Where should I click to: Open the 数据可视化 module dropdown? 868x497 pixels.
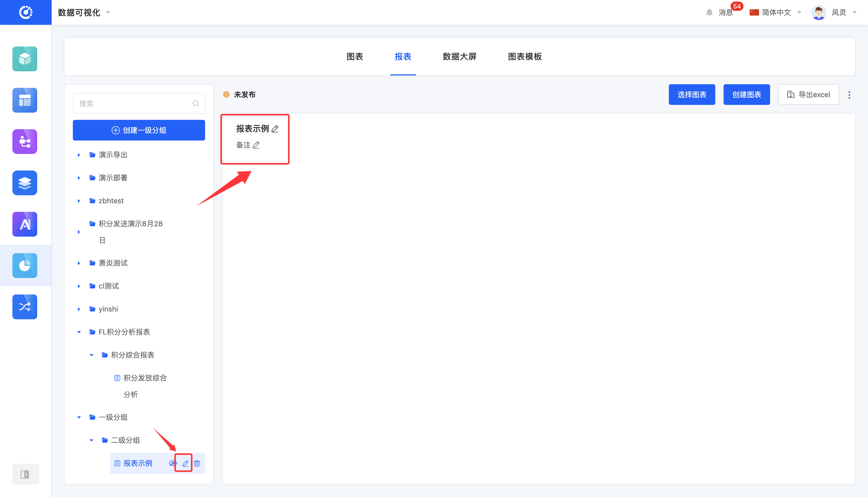(x=84, y=12)
